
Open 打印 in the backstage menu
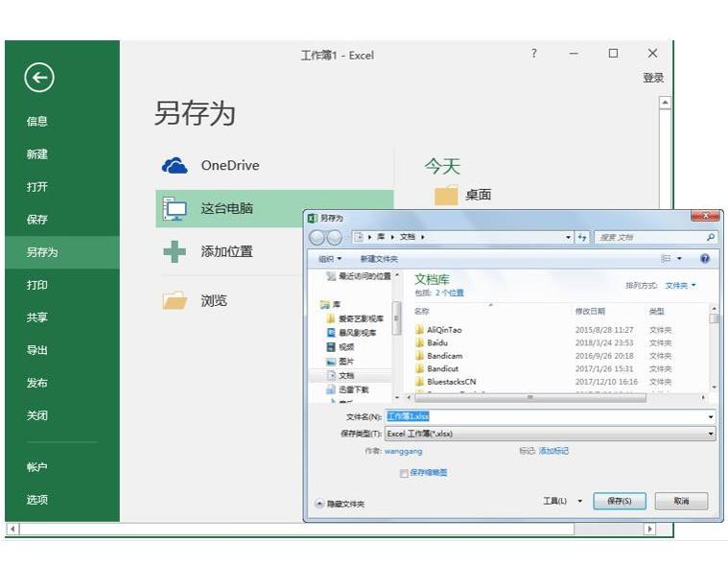(x=37, y=285)
